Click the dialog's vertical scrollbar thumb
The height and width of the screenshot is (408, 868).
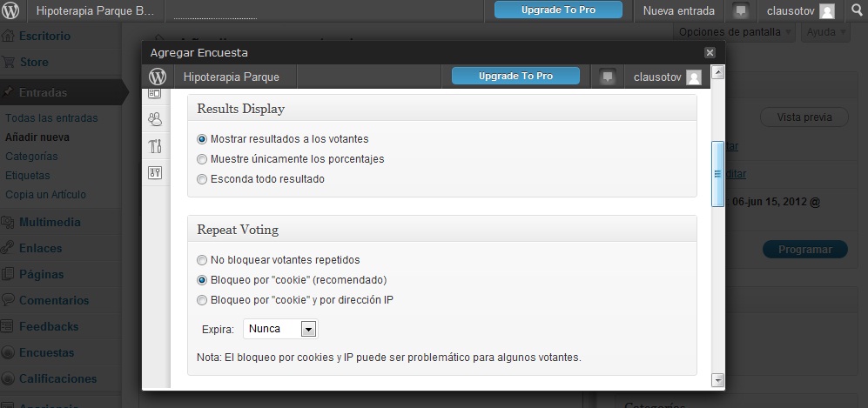point(717,174)
